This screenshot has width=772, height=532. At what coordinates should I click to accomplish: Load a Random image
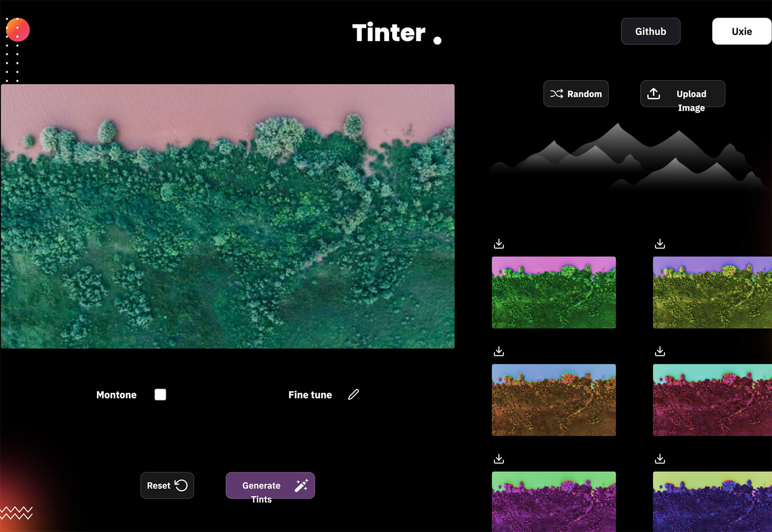[x=576, y=94]
